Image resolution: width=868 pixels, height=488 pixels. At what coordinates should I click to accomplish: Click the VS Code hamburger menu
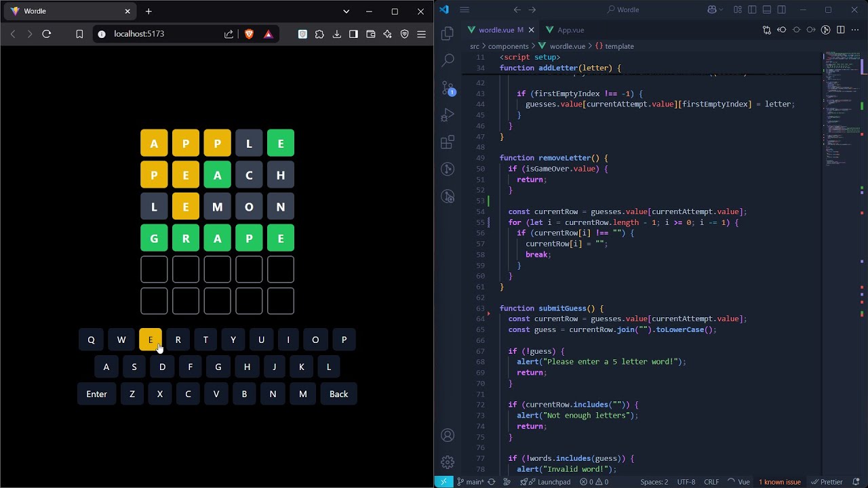click(x=465, y=9)
